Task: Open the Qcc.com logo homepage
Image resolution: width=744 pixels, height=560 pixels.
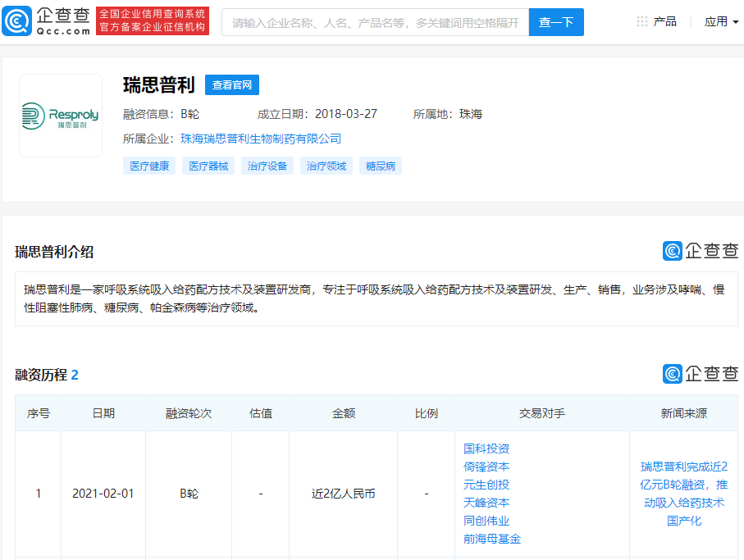Action: click(46, 20)
